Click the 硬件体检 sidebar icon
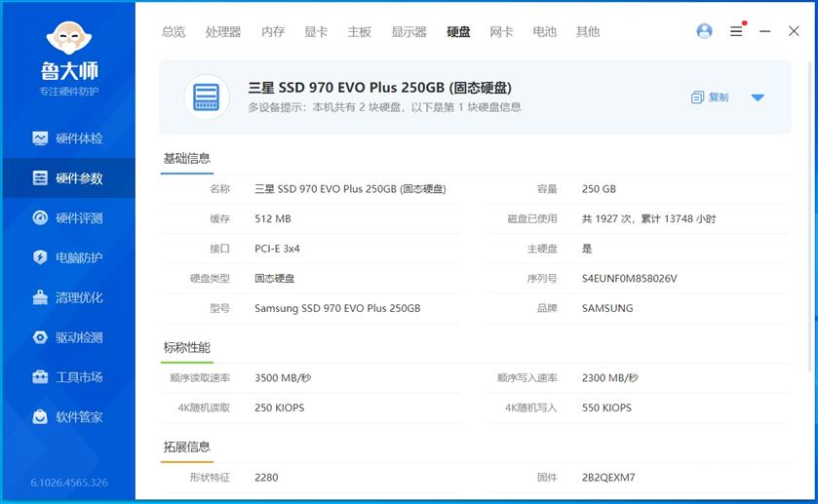Image resolution: width=818 pixels, height=504 pixels. [40, 138]
